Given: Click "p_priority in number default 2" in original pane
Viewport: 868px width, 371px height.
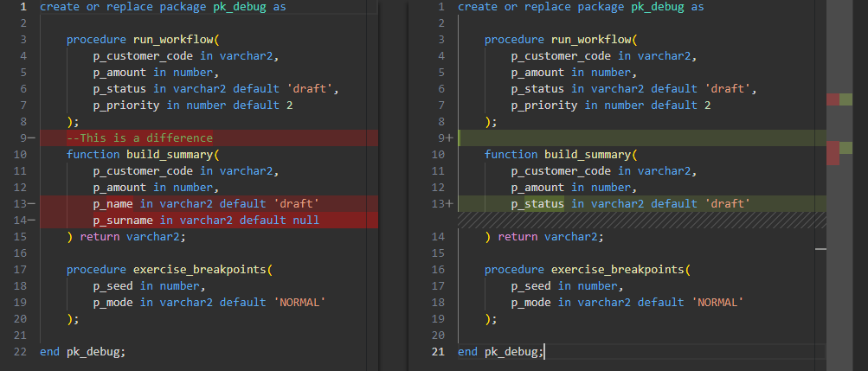Looking at the screenshot, I should coord(193,105).
